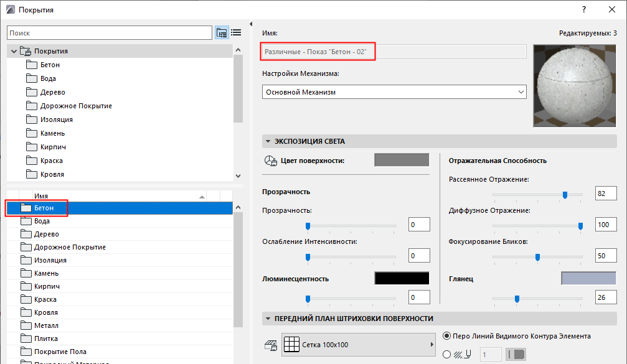
Task: Switch to flat list view icon
Action: (236, 33)
